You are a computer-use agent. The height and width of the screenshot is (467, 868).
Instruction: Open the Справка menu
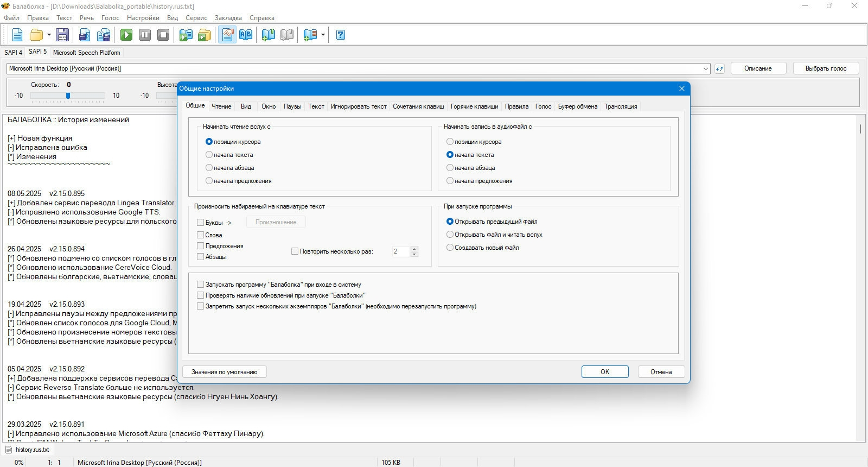(x=262, y=18)
